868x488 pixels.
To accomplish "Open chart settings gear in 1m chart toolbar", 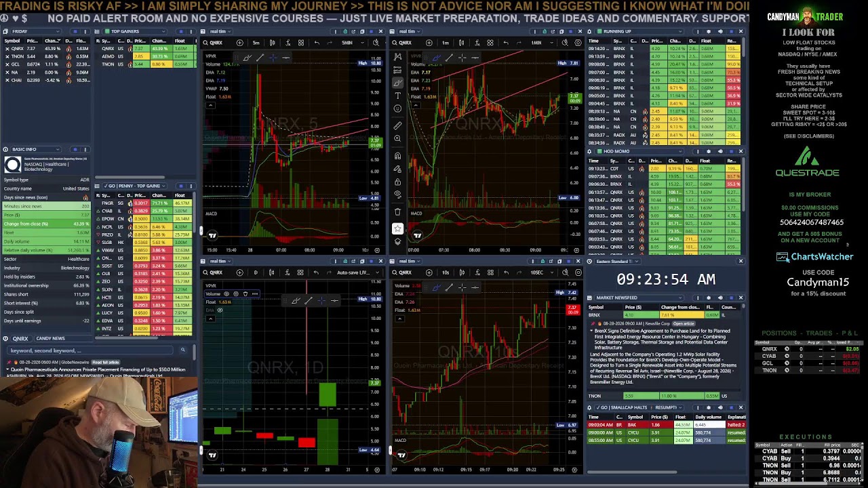I will 578,43.
